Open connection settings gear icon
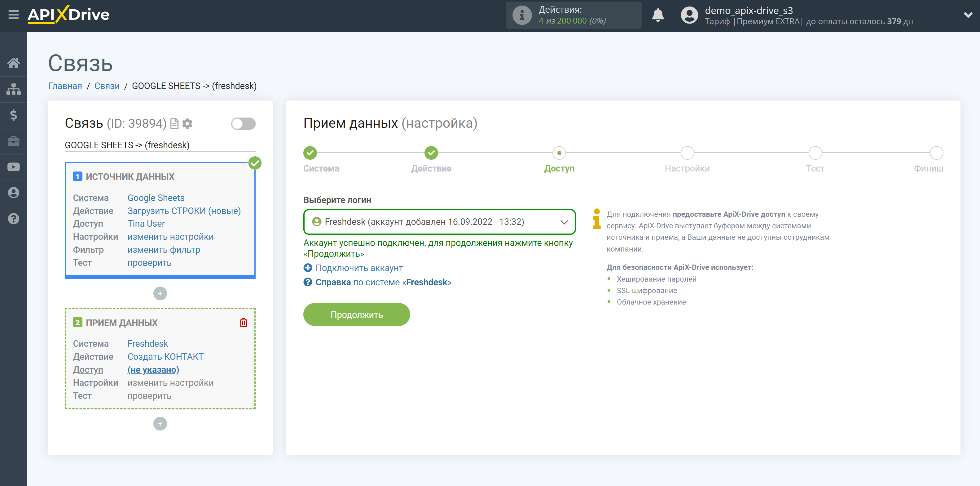Viewport: 980px width, 486px height. tap(187, 124)
